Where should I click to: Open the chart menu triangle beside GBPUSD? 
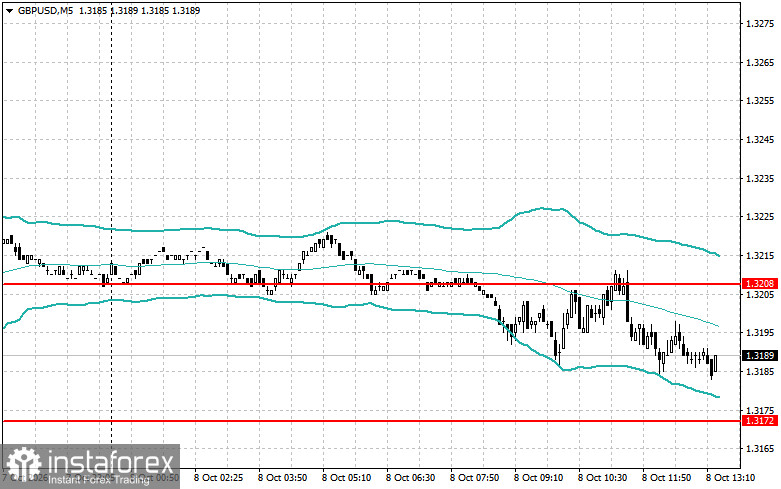pyautogui.click(x=9, y=10)
